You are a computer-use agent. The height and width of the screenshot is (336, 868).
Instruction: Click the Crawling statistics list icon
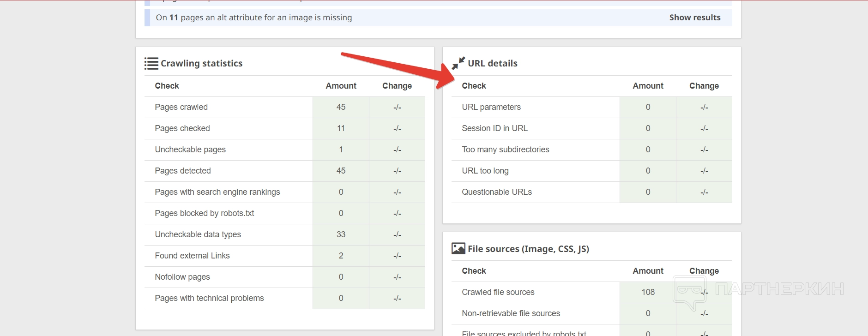pyautogui.click(x=151, y=63)
